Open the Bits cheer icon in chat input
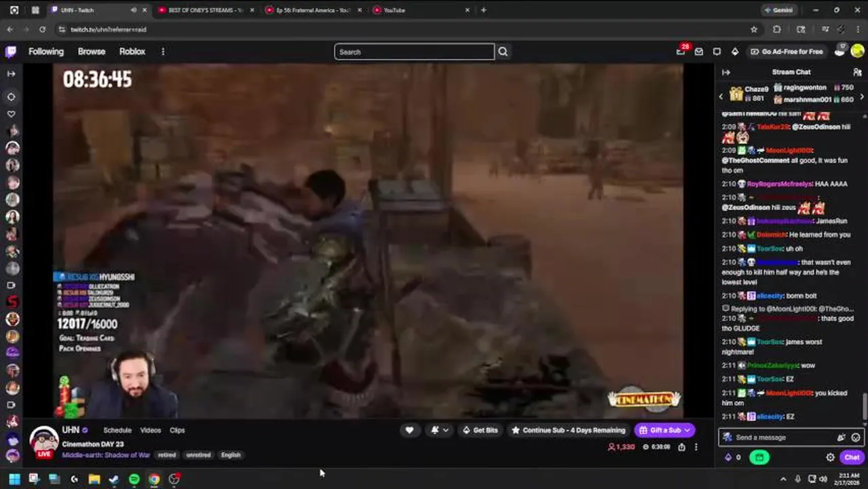 coord(842,437)
